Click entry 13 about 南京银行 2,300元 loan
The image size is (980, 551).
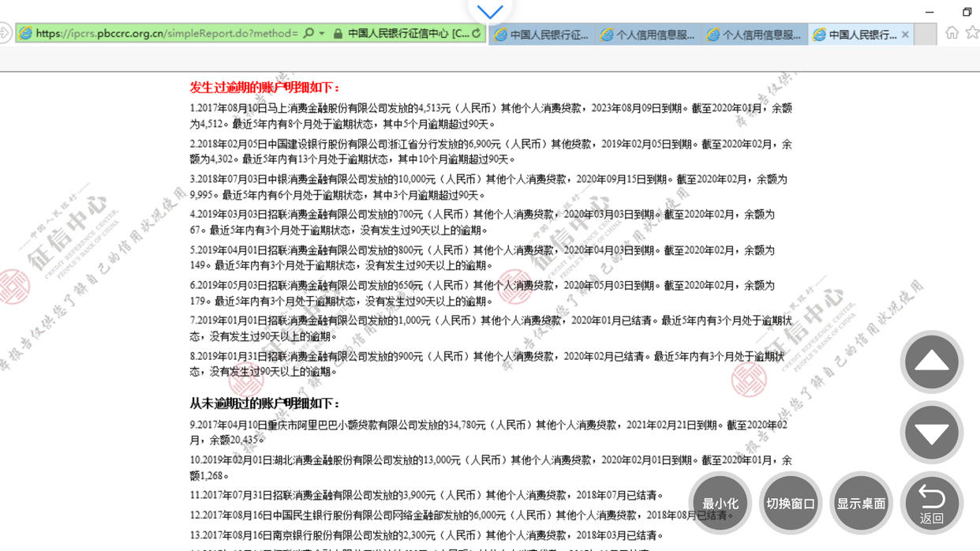[x=426, y=535]
